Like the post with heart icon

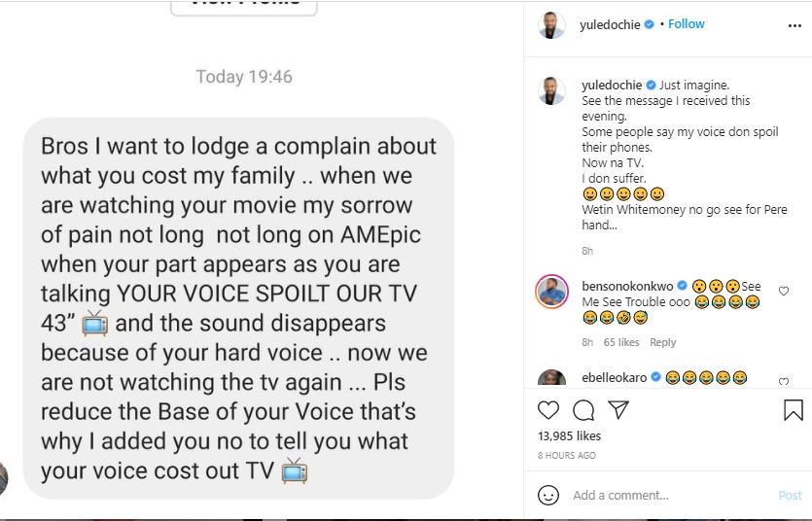point(548,410)
